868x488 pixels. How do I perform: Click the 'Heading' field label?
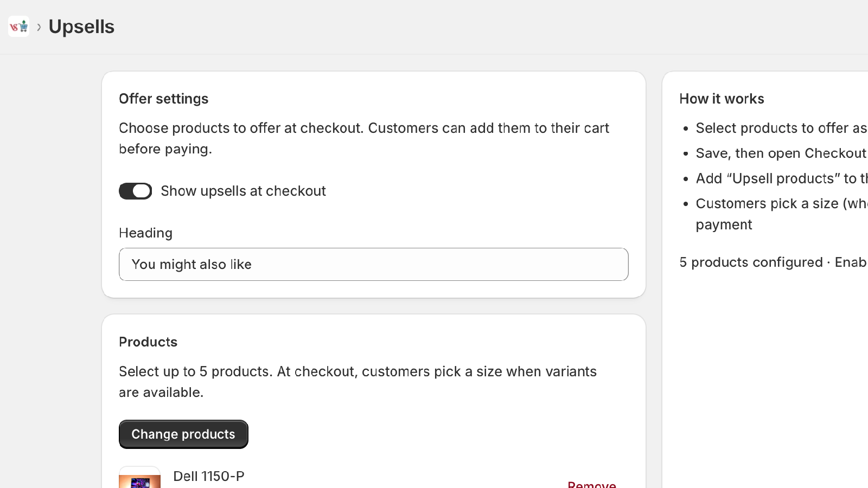point(146,233)
